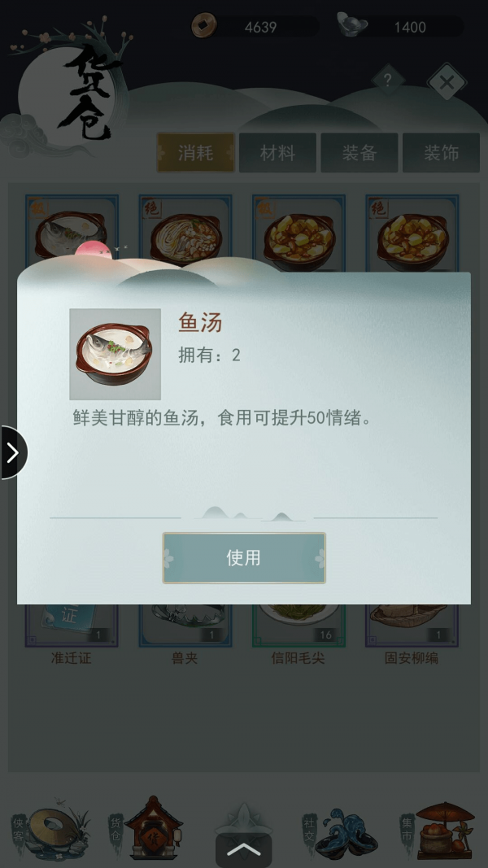
Task: Click the 鱼汤 fish soup image in dialog
Action: pos(115,355)
